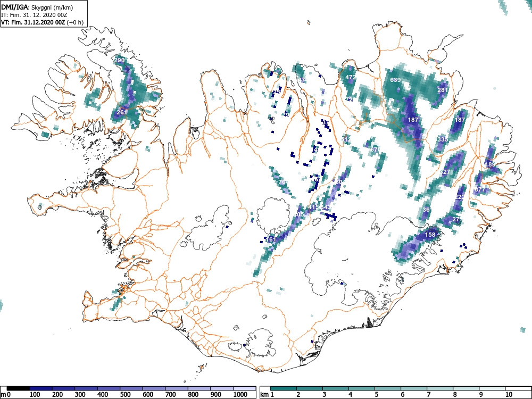Click the 500 tick label in meter legend
Viewport: 532px width, 399px height.
click(125, 395)
